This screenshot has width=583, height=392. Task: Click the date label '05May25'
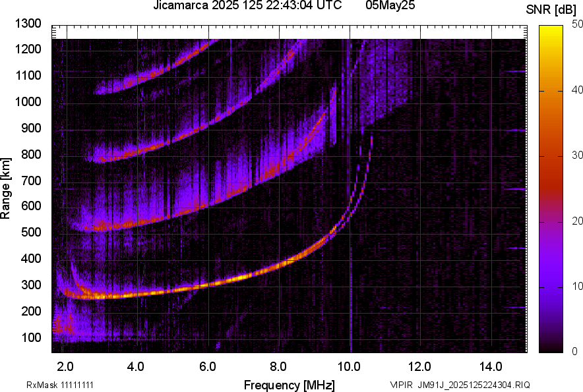point(390,5)
